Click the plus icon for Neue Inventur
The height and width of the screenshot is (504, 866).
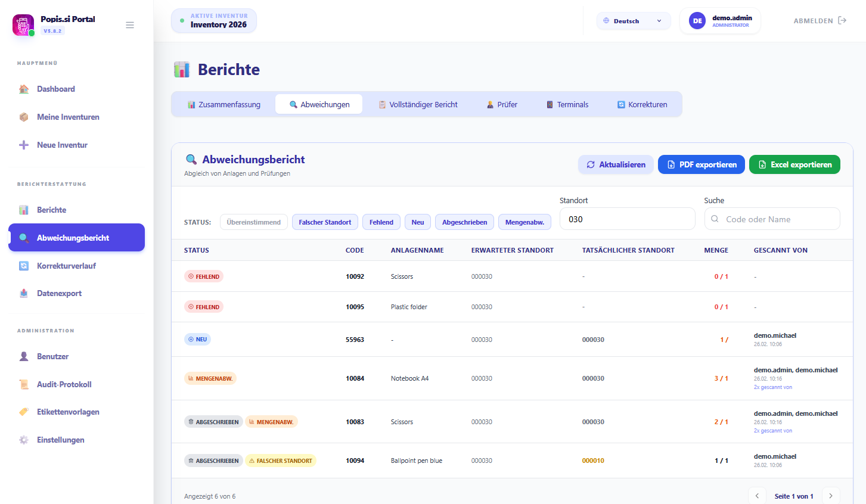24,145
